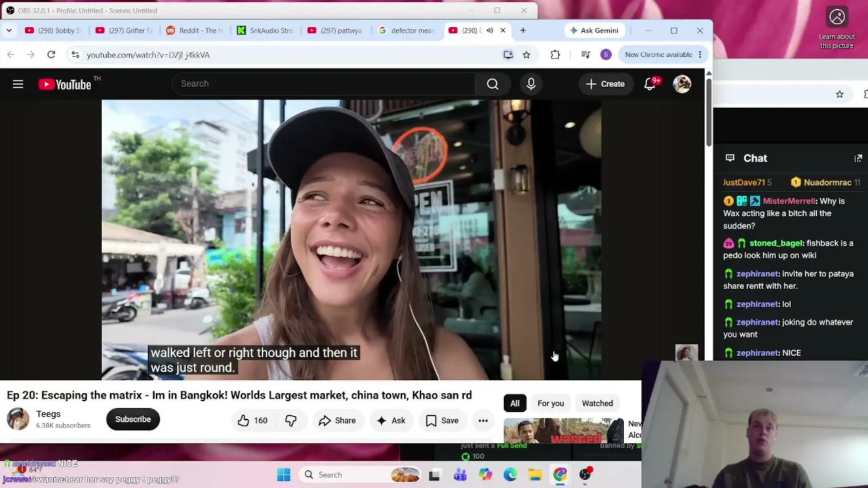Ask about this video
The image size is (868, 488).
click(x=391, y=420)
